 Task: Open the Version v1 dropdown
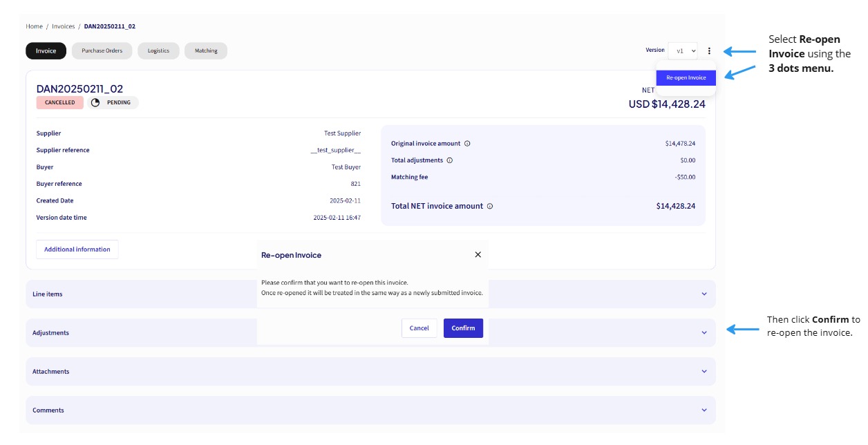683,50
